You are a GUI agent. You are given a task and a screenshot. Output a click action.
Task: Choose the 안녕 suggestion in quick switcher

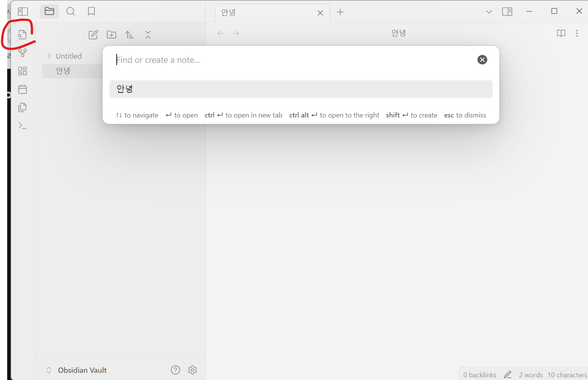[301, 89]
